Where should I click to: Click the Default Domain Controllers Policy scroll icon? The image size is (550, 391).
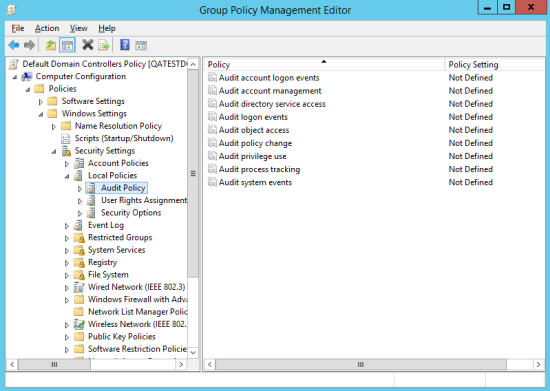pos(13,64)
